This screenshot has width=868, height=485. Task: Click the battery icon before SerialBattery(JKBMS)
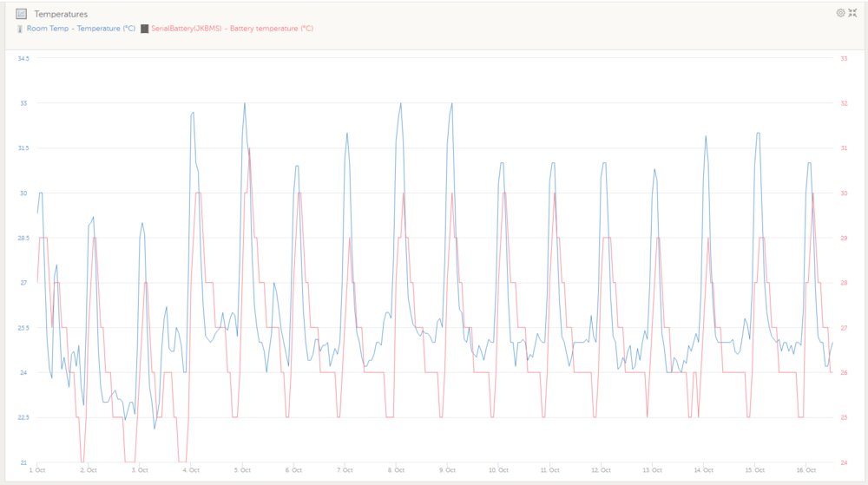[x=144, y=29]
